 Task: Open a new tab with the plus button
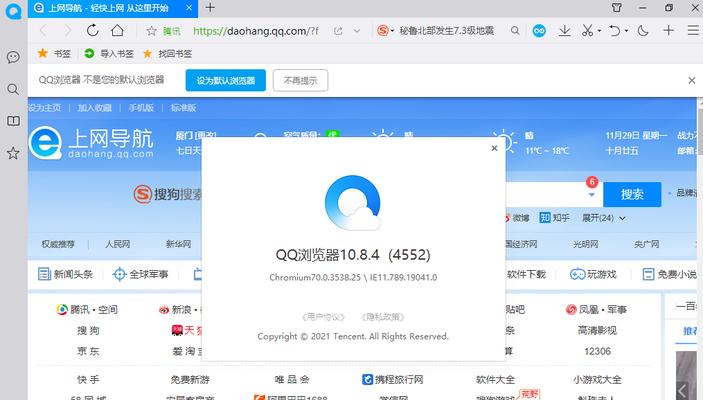(x=210, y=8)
